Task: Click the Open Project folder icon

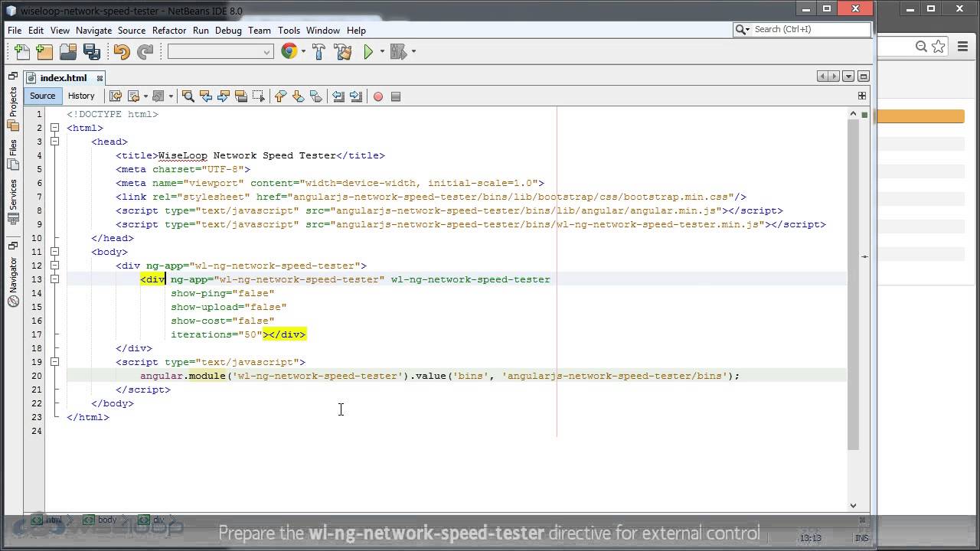Action: pos(68,51)
